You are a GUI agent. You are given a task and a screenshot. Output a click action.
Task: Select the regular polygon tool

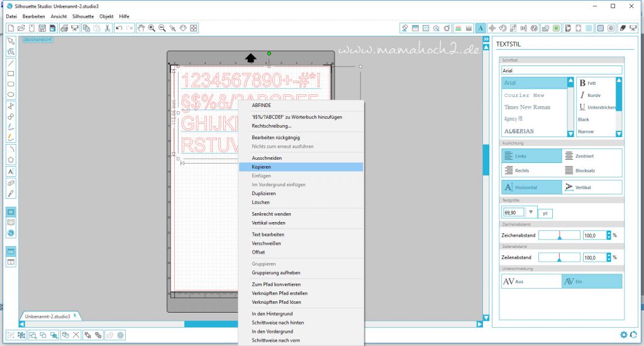[x=11, y=160]
